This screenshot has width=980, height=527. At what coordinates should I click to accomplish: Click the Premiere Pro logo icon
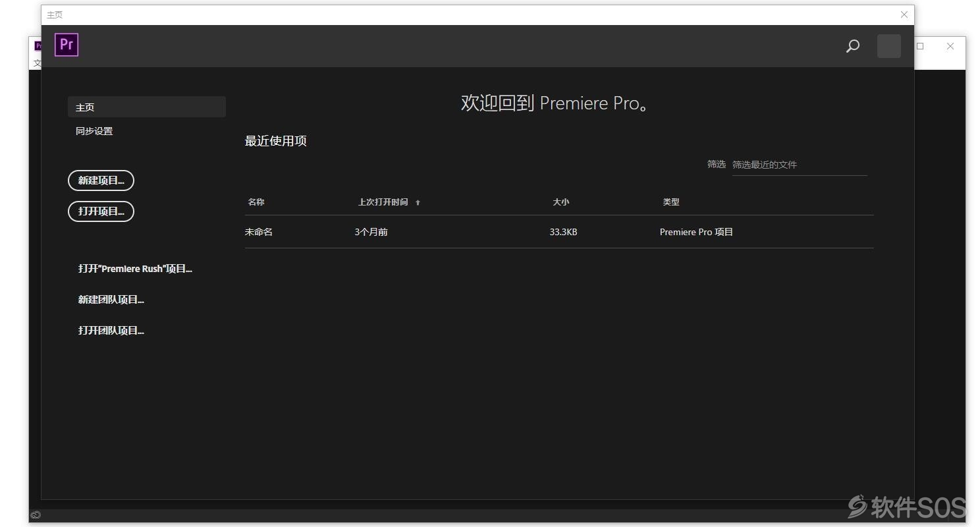67,45
